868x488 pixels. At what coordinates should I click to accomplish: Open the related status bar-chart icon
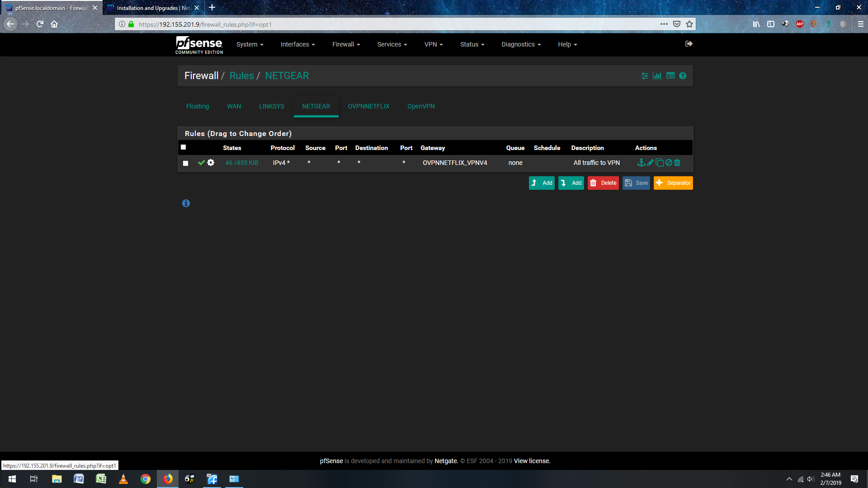pyautogui.click(x=657, y=76)
